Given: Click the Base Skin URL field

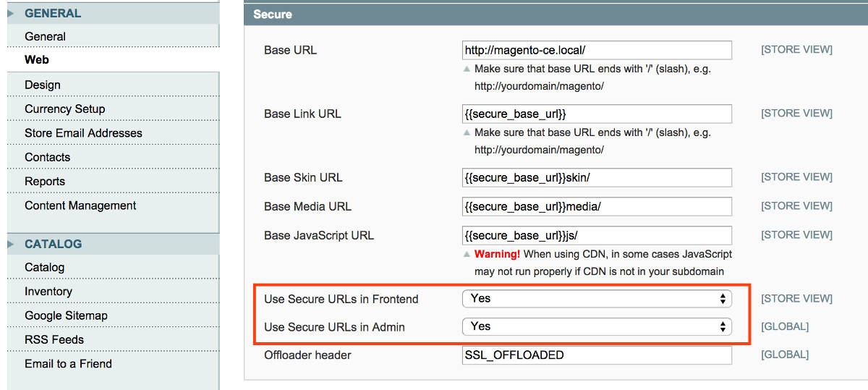Looking at the screenshot, I should 597,177.
